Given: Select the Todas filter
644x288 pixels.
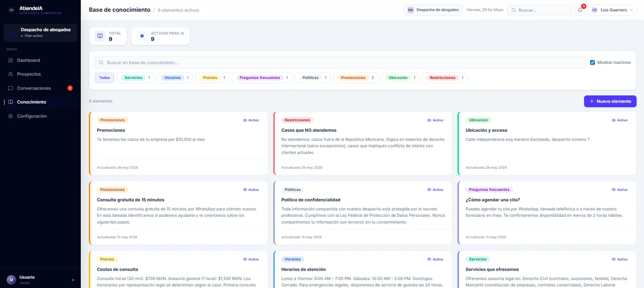Looking at the screenshot, I should point(104,78).
